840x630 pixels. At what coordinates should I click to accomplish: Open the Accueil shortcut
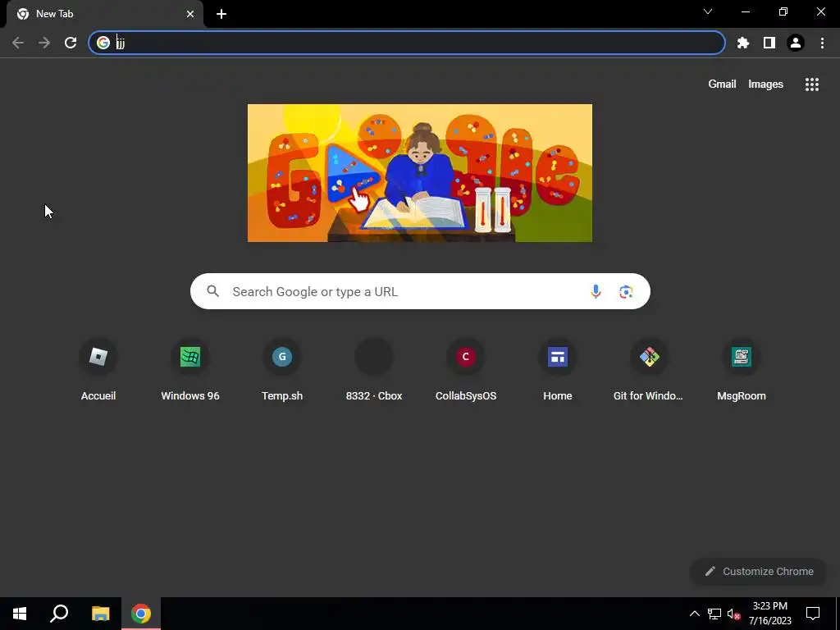[x=98, y=370]
